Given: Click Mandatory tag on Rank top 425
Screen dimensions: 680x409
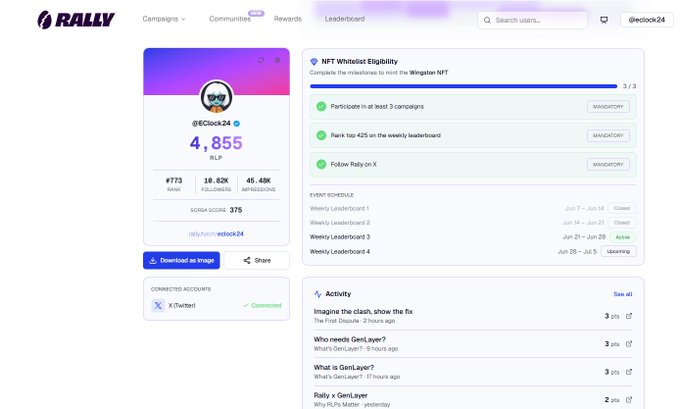Looking at the screenshot, I should (x=608, y=136).
